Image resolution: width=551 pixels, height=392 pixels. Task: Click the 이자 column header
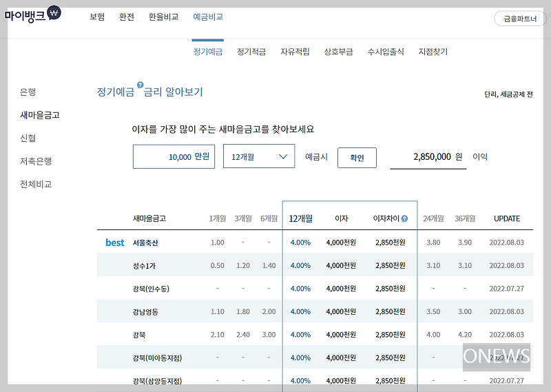(x=341, y=218)
